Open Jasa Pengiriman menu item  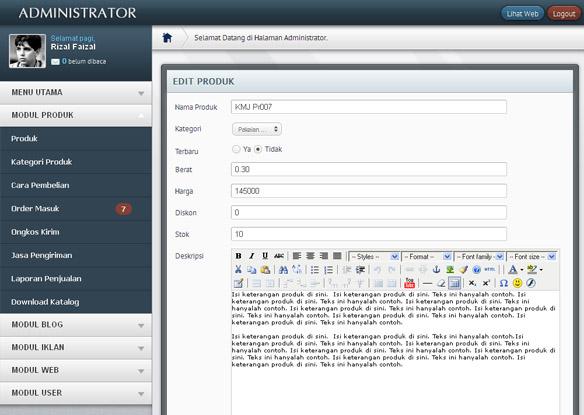(x=76, y=255)
